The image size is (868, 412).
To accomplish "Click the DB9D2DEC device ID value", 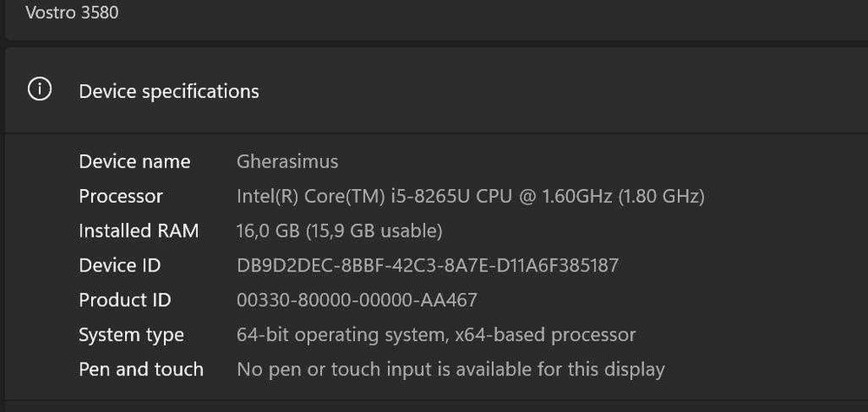I will pyautogui.click(x=427, y=265).
